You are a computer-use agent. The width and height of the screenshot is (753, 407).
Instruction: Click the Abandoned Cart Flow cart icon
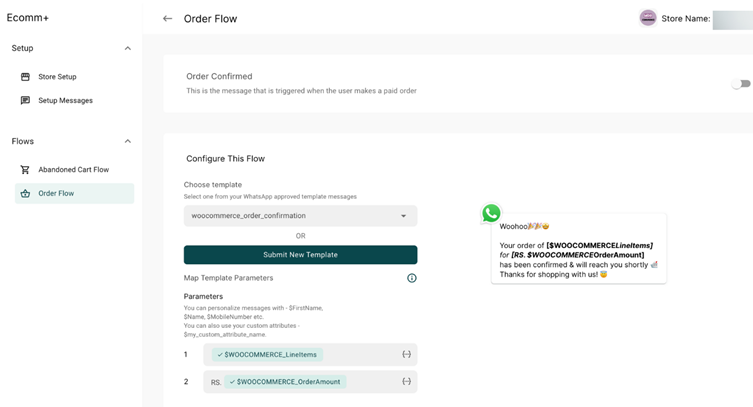[25, 169]
